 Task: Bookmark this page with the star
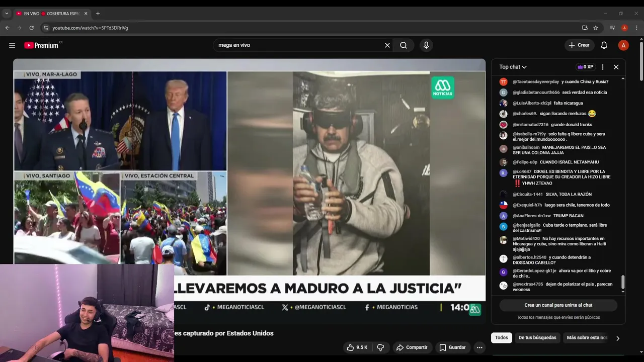click(596, 28)
